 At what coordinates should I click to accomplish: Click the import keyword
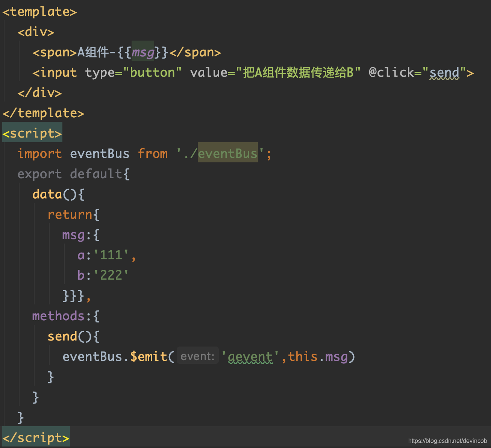39,154
